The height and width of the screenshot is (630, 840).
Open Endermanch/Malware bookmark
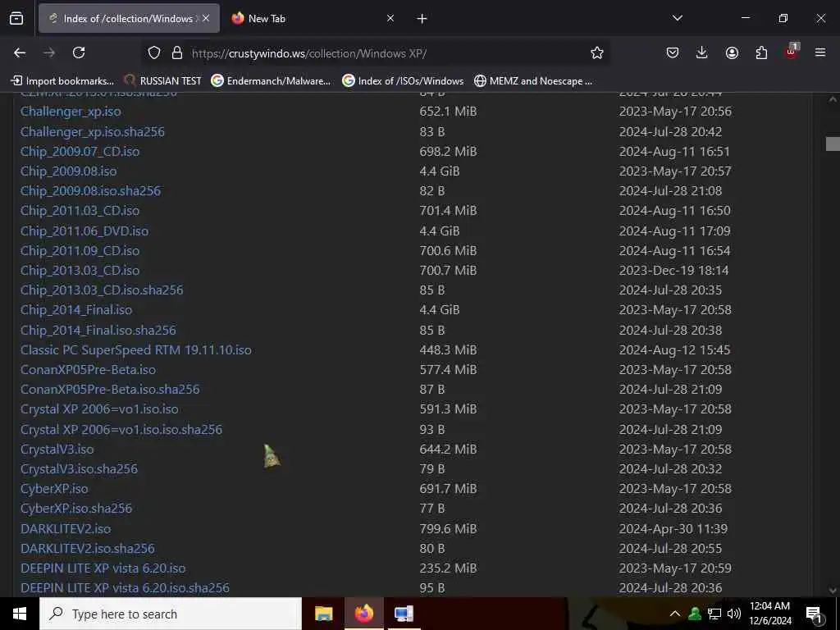click(271, 81)
